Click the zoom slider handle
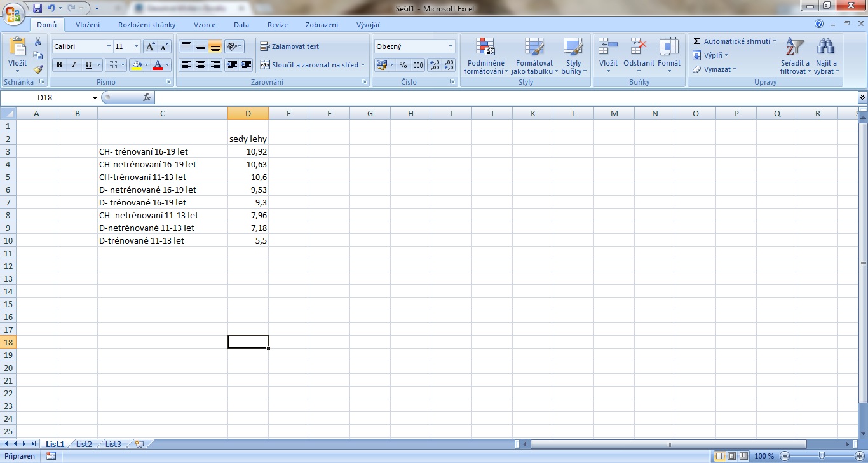This screenshot has height=463, width=868. [822, 456]
